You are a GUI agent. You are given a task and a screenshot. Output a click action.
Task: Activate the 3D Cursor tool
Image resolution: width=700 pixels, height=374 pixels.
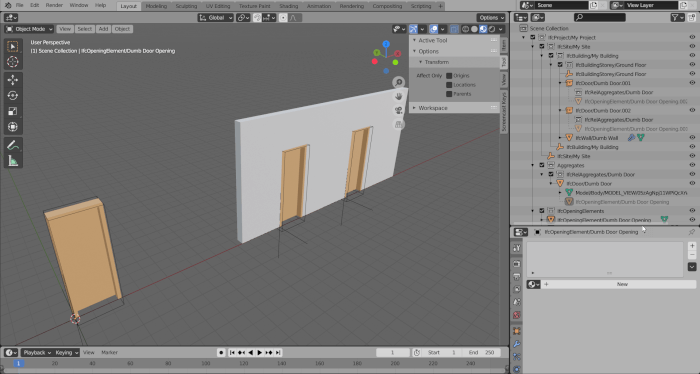coord(12,62)
